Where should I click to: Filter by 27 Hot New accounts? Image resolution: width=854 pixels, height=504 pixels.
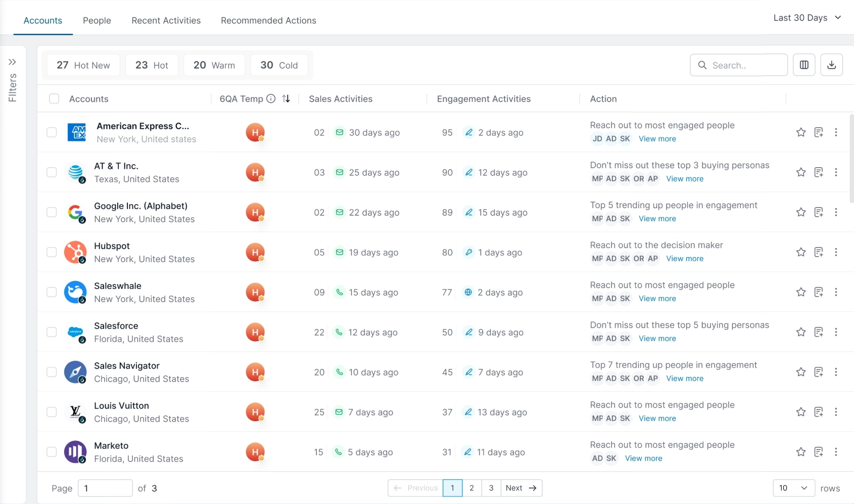click(83, 65)
